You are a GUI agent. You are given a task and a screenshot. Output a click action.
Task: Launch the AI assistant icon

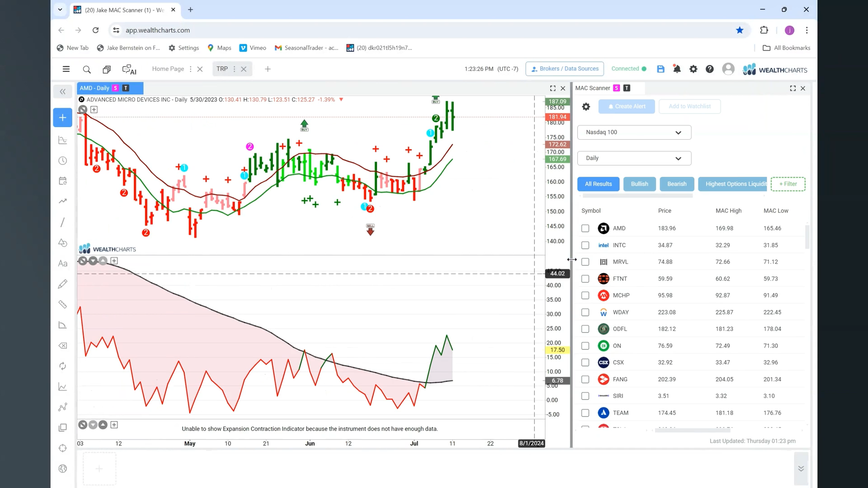tap(129, 69)
